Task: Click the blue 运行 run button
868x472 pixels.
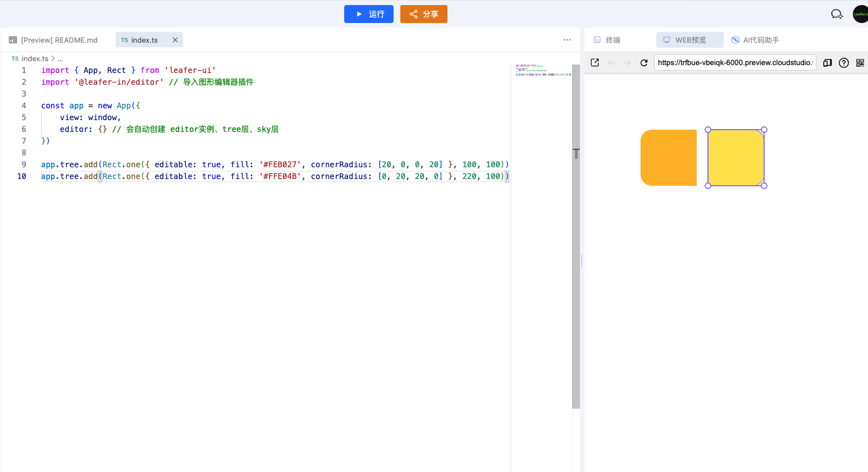Action: point(368,14)
